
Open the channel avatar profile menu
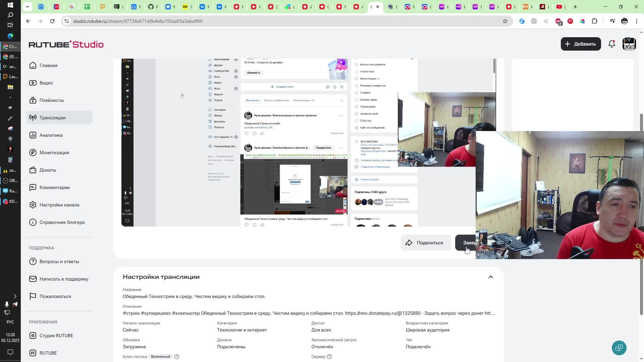tap(629, 44)
